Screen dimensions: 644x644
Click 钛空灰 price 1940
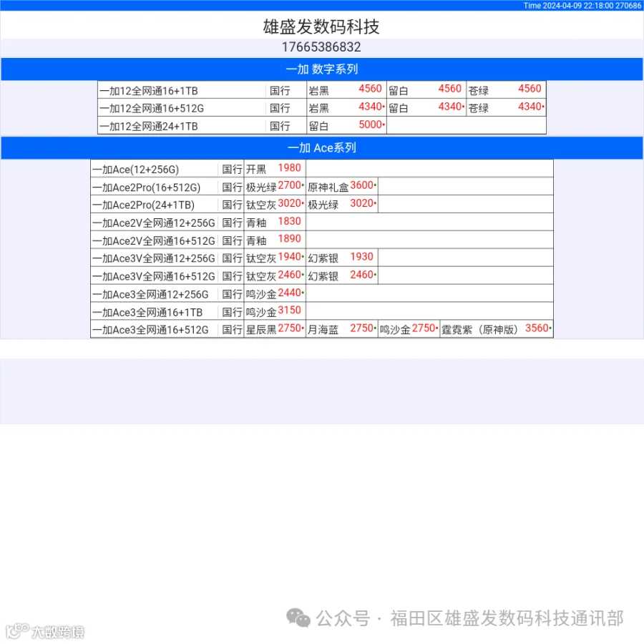[x=290, y=257]
